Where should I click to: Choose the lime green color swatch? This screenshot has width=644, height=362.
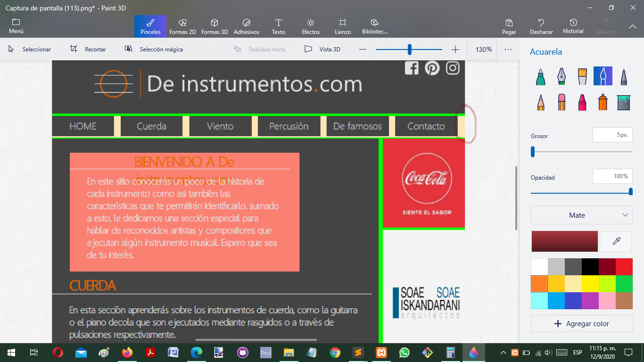(x=607, y=284)
